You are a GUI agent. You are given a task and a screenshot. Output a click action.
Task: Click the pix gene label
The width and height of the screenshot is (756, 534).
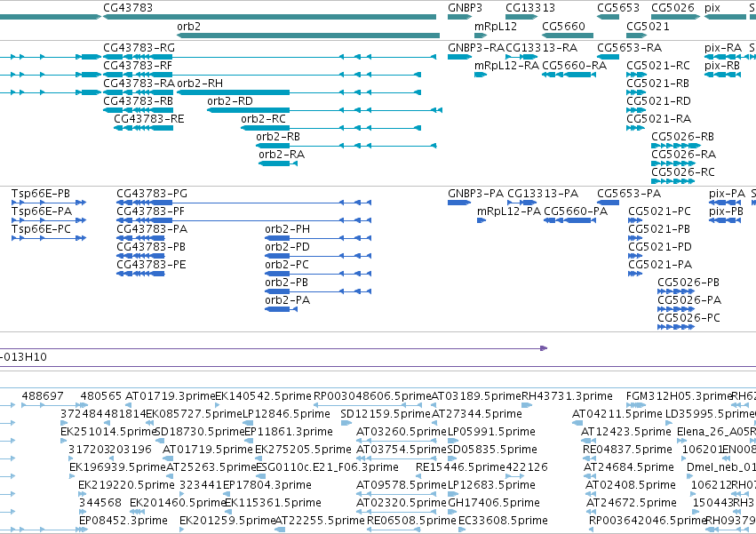tap(712, 8)
